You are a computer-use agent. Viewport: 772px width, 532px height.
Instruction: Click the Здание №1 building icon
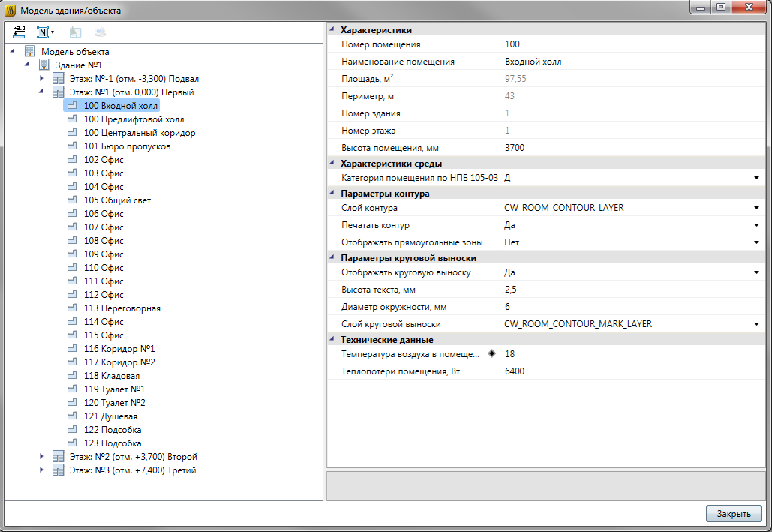[44, 65]
